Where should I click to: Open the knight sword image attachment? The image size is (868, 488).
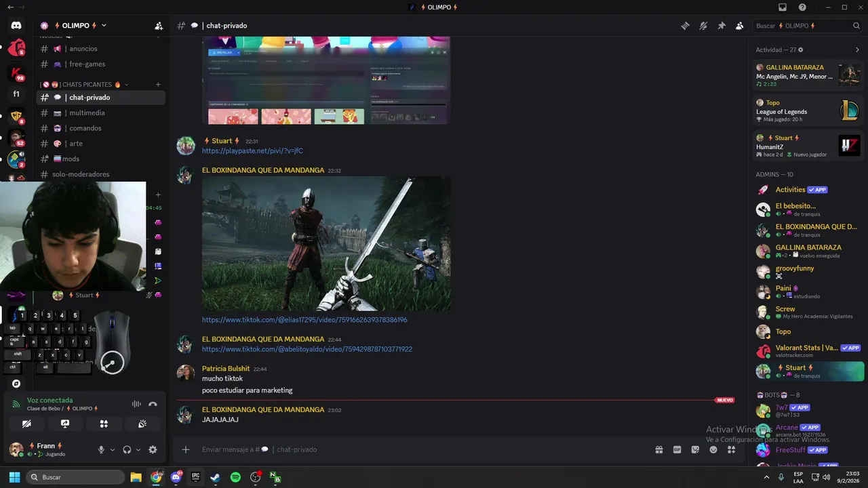(x=326, y=243)
